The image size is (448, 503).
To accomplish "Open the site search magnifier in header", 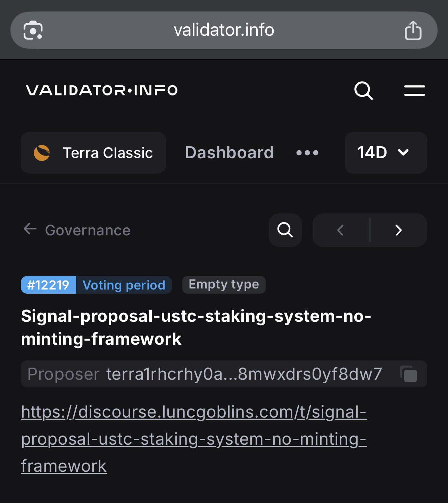I will pos(363,91).
